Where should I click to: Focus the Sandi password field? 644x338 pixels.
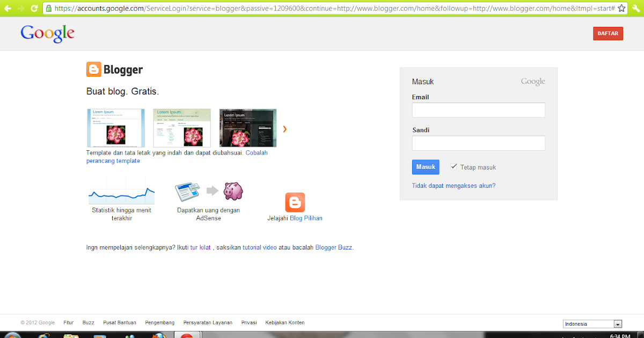point(479,143)
